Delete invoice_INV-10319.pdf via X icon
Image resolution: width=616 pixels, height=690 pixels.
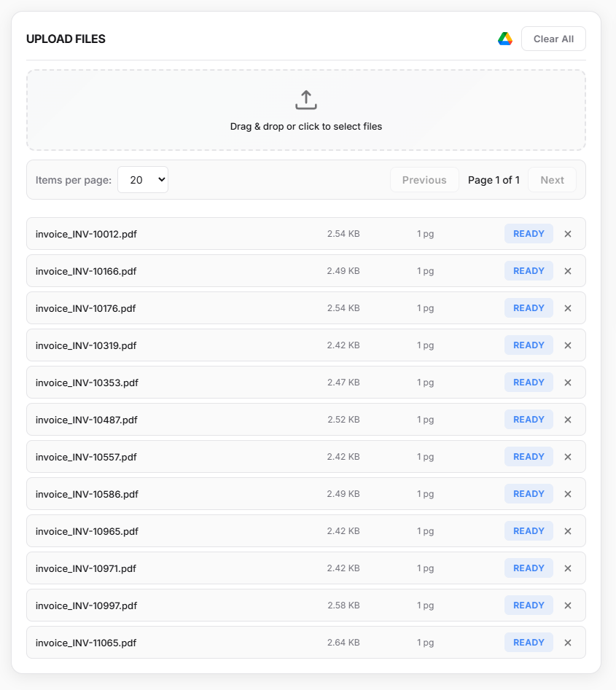click(568, 345)
